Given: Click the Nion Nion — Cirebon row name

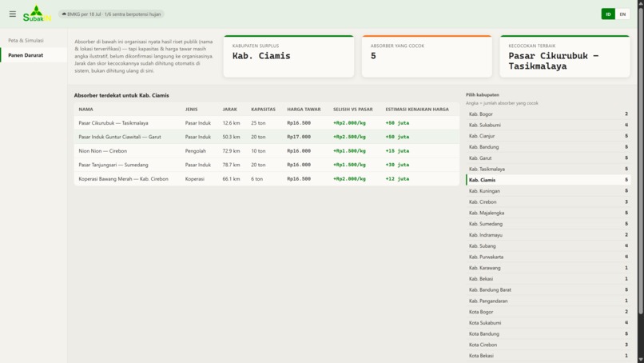Looking at the screenshot, I should click(x=103, y=151).
